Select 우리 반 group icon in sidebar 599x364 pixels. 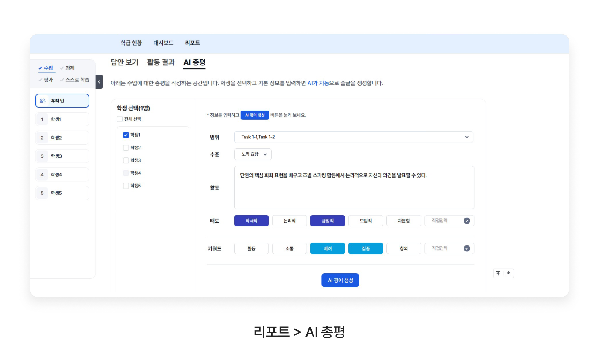(x=43, y=101)
